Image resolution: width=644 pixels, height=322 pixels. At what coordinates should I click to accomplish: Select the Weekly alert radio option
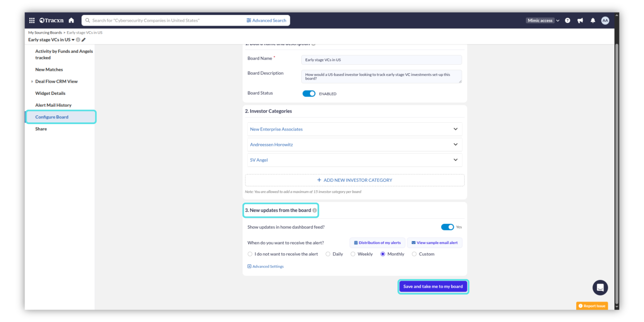point(353,254)
